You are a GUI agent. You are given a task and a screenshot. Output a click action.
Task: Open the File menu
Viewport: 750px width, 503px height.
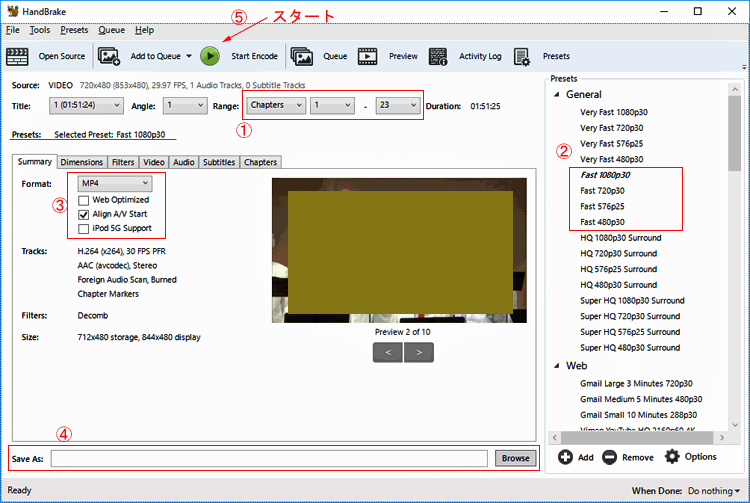pos(13,30)
